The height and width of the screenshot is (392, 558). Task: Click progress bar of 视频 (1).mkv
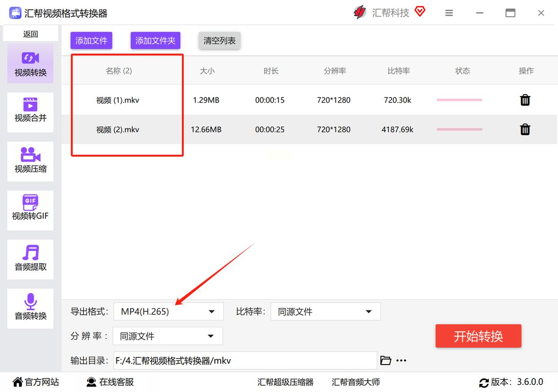(459, 100)
